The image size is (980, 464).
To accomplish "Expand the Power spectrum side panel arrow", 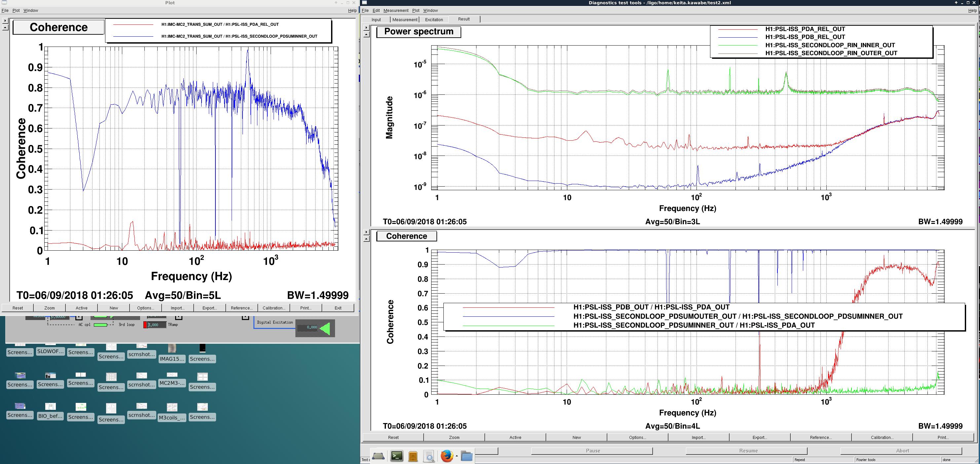I will (366, 27).
